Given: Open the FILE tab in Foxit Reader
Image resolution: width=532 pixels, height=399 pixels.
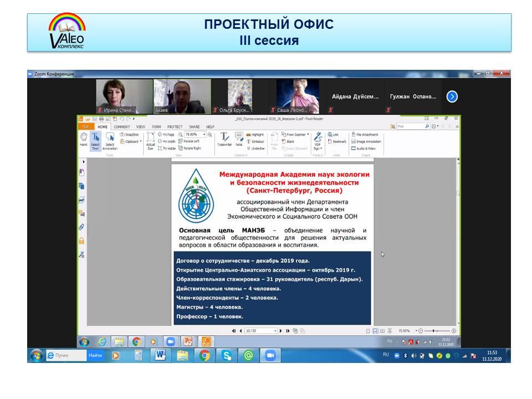Looking at the screenshot, I should (x=85, y=126).
